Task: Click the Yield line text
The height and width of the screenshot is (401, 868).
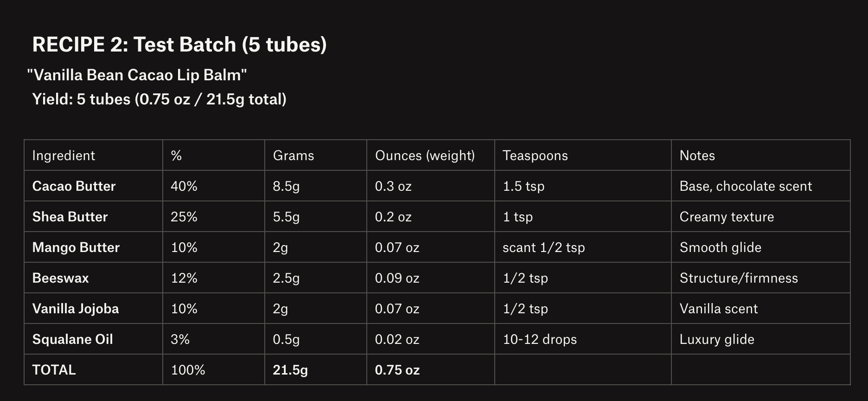Action: [x=159, y=99]
